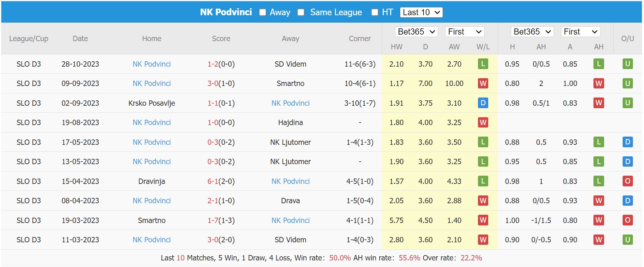Click the Corner column header
644x267 pixels.
(360, 39)
